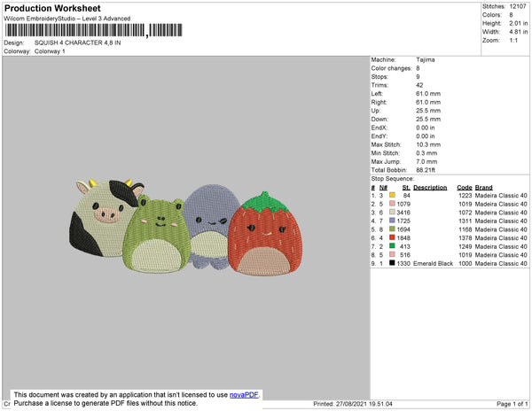
Task: Select the Machine value 'Tajima'
Action: pyautogui.click(x=426, y=59)
